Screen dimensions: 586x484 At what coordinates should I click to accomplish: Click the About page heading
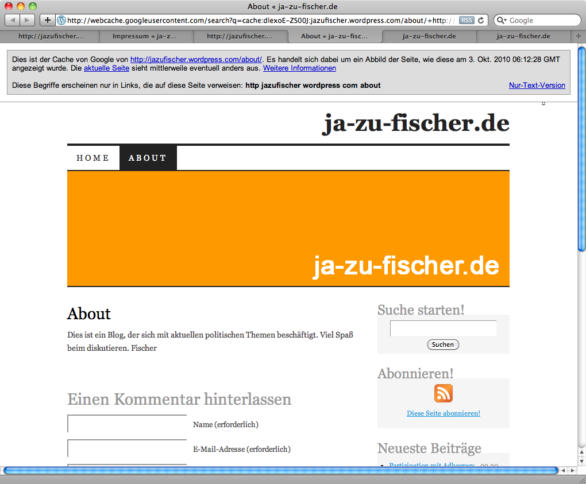(x=89, y=314)
